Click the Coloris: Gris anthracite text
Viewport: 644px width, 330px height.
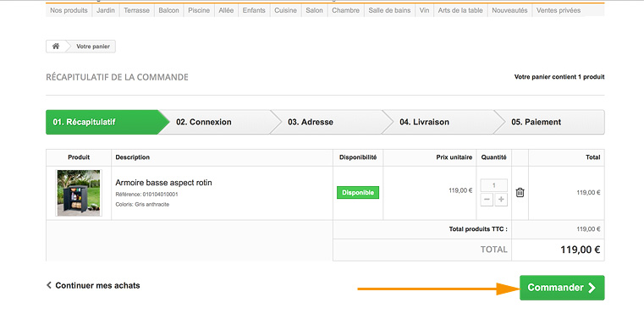(x=142, y=204)
